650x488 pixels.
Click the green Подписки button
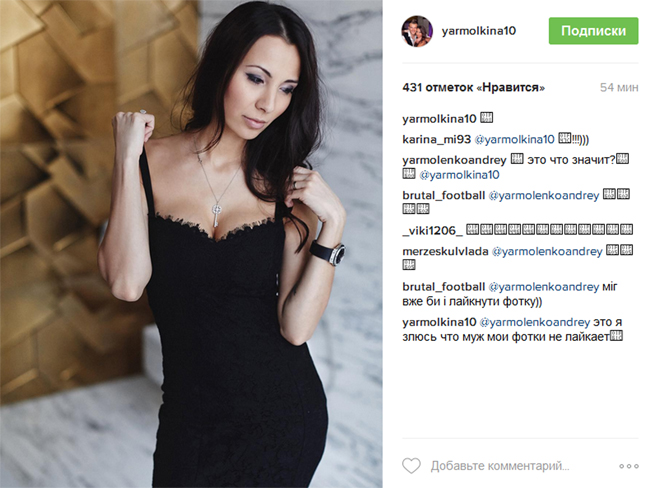[x=593, y=31]
